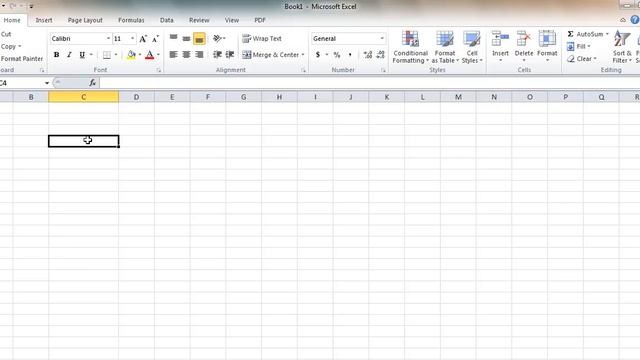Enable Wrap Text
This screenshot has height=360, width=640.
[262, 38]
